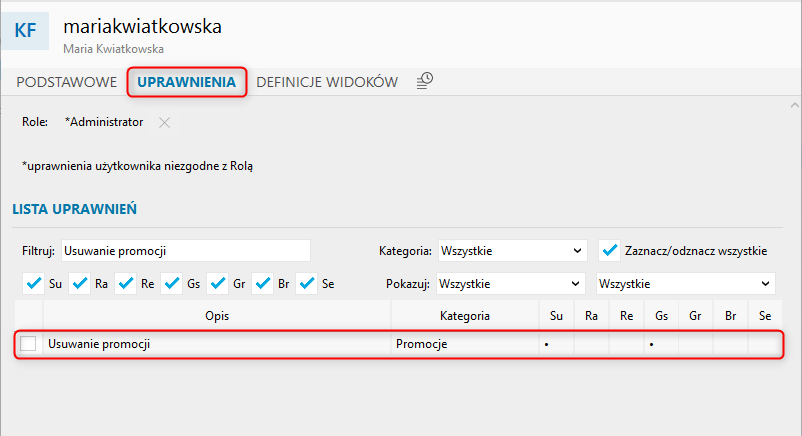Open the rightmost Wszystkie dropdown

(685, 284)
